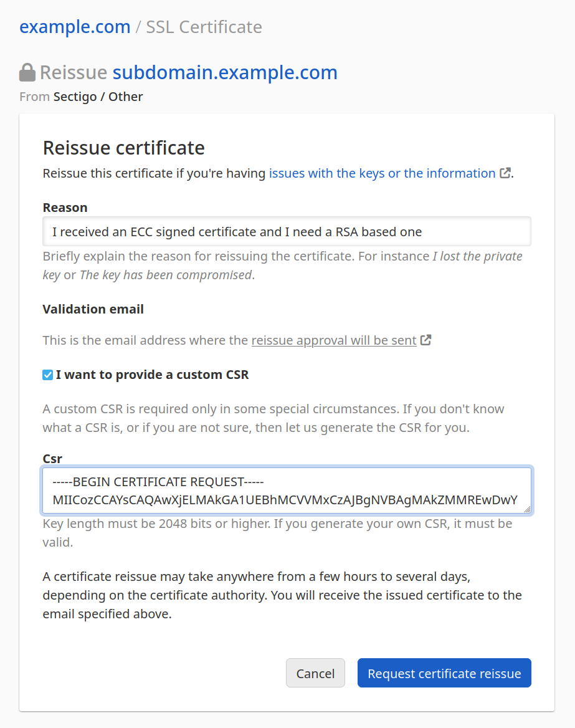Viewport: 575px width, 728px height.
Task: Focus the Reason text input
Action: click(x=287, y=232)
